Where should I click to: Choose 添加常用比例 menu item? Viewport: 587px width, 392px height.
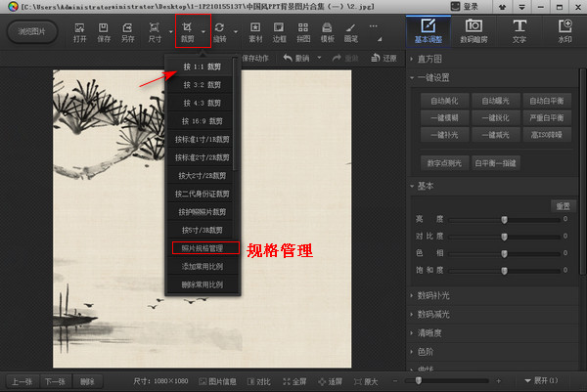(202, 266)
